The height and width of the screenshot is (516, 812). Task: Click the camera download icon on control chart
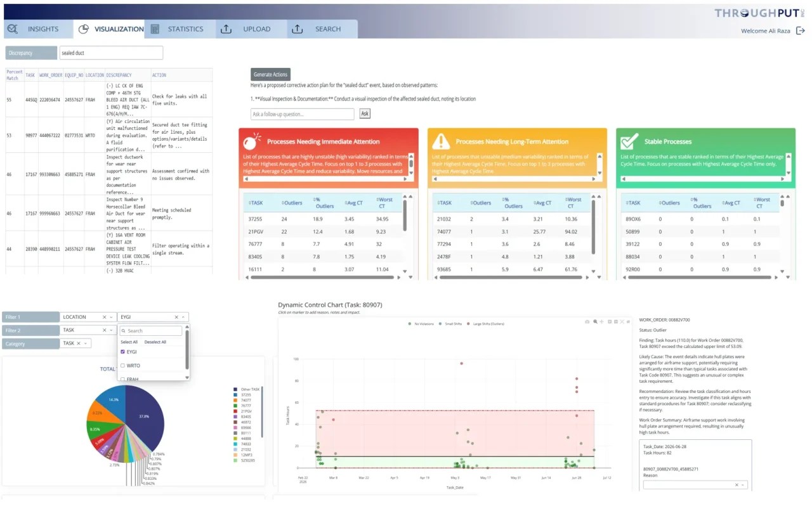coord(587,322)
